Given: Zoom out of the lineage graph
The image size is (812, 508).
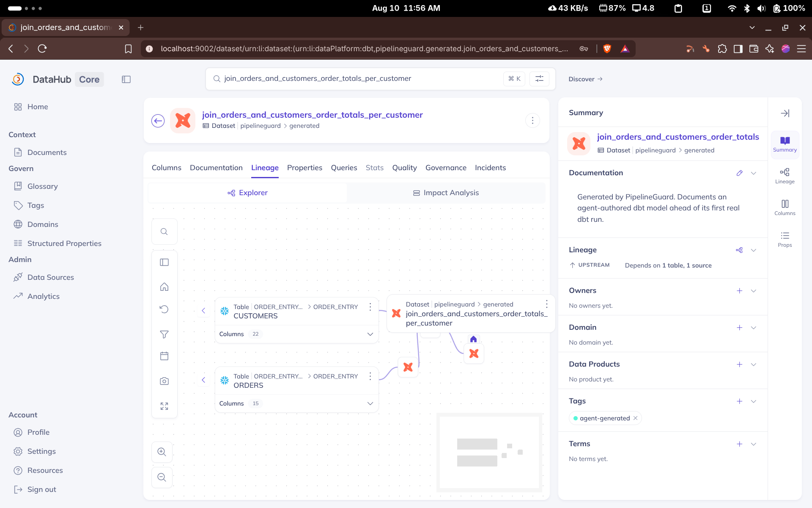Looking at the screenshot, I should (162, 477).
